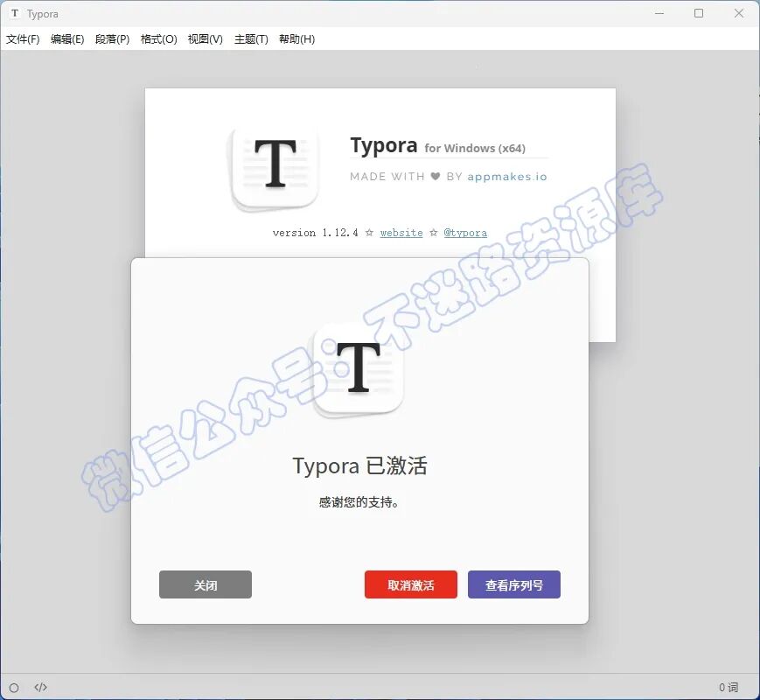The image size is (760, 700).
Task: Click the version 1.12.4 text
Action: pyautogui.click(x=316, y=233)
